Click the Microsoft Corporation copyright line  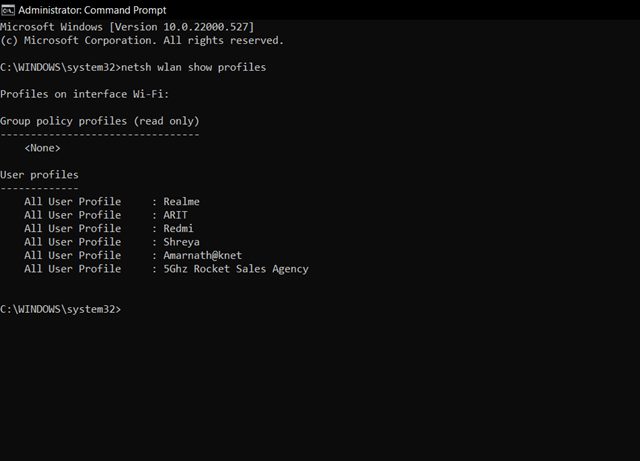142,40
